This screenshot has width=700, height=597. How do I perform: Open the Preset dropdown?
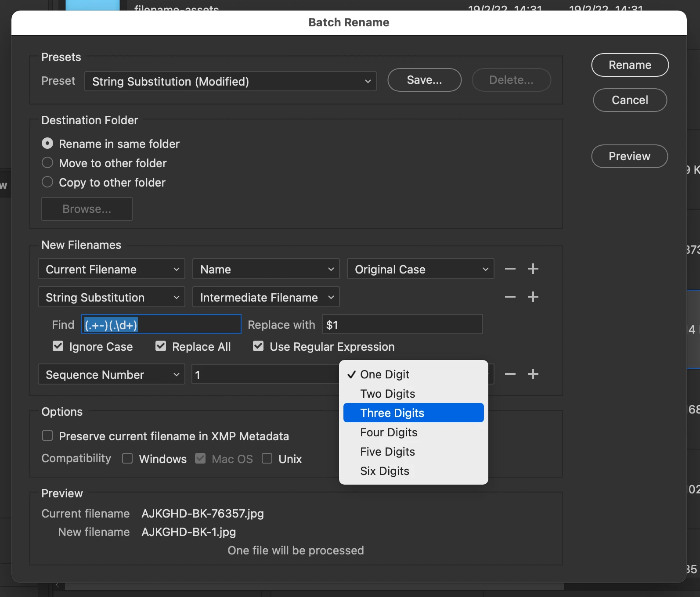point(231,81)
